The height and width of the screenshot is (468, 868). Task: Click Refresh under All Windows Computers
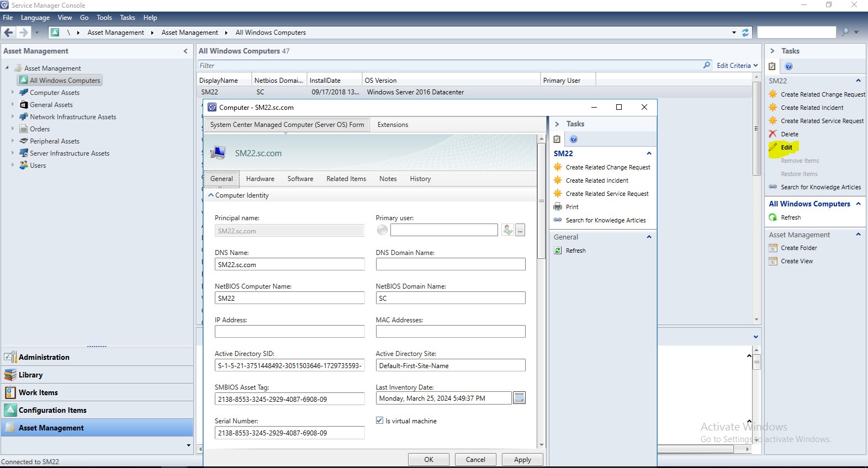[x=790, y=217]
